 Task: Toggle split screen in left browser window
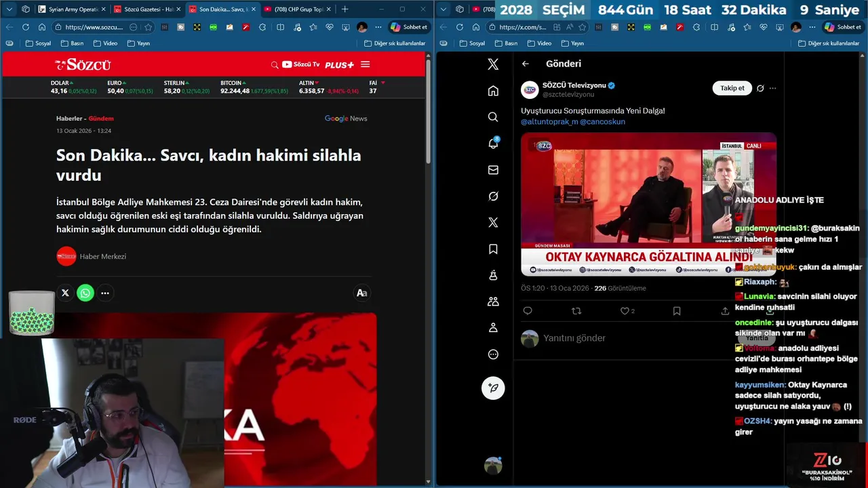281,27
